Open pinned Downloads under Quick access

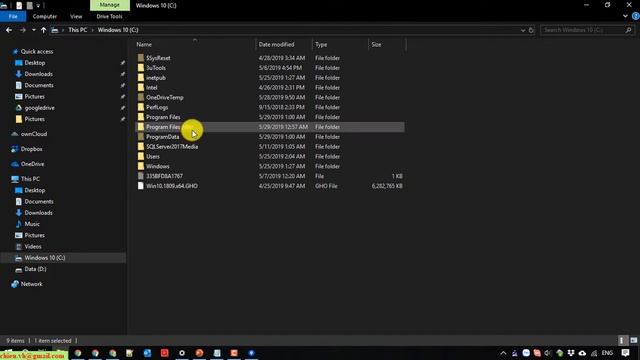38,74
